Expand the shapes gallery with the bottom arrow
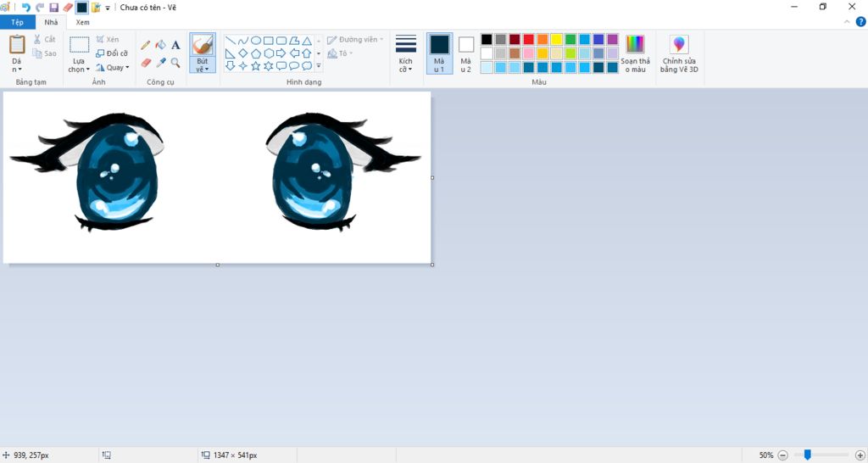The image size is (868, 463). (319, 66)
